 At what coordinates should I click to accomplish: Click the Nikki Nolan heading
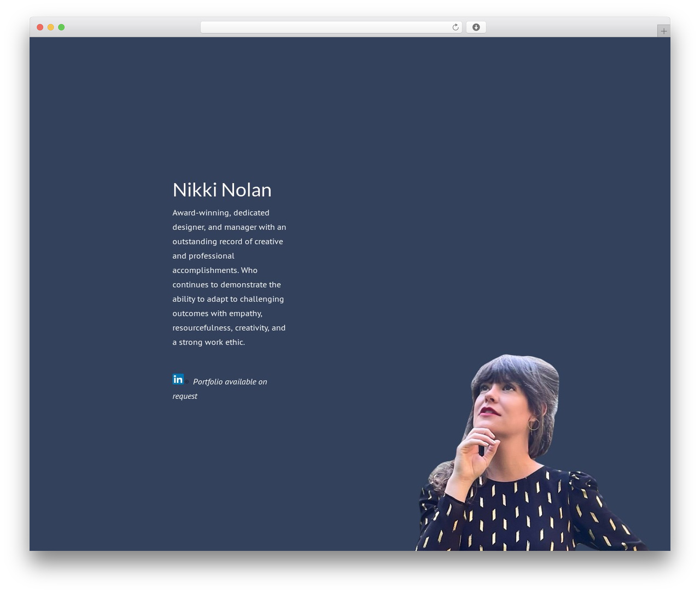coord(222,190)
